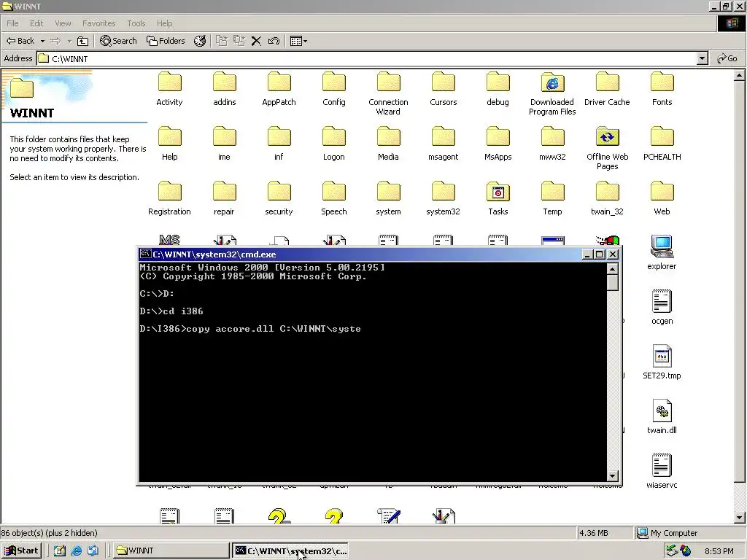Open the Tasks folder
747x560 pixels.
tap(498, 198)
